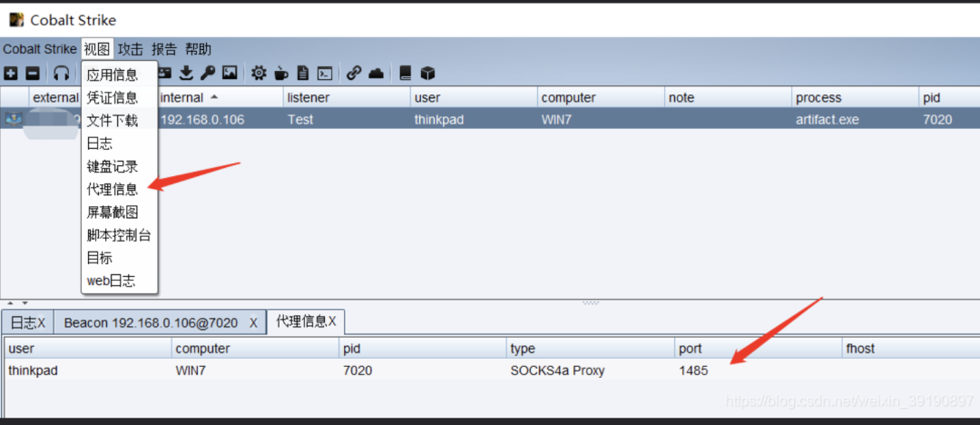Click the split pane collapse arrows

pos(17,303)
